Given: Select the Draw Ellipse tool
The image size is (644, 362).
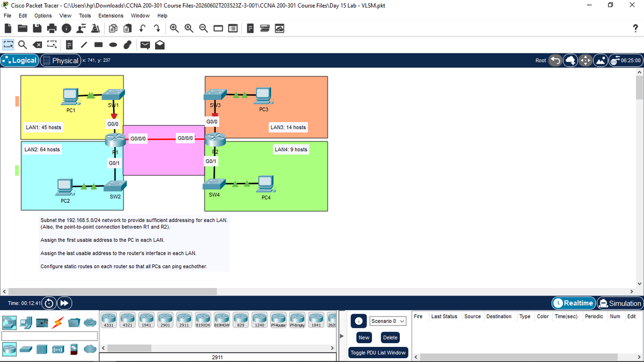Looking at the screenshot, I should 113,45.
